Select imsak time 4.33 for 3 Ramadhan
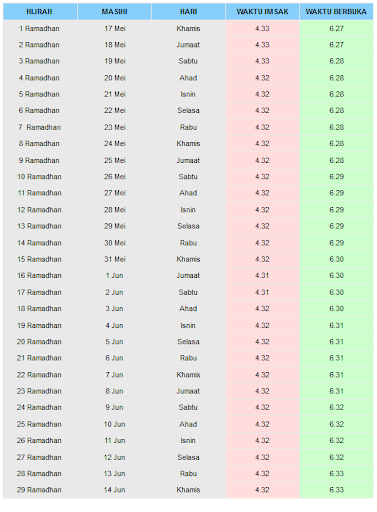The image size is (377, 512). click(262, 61)
